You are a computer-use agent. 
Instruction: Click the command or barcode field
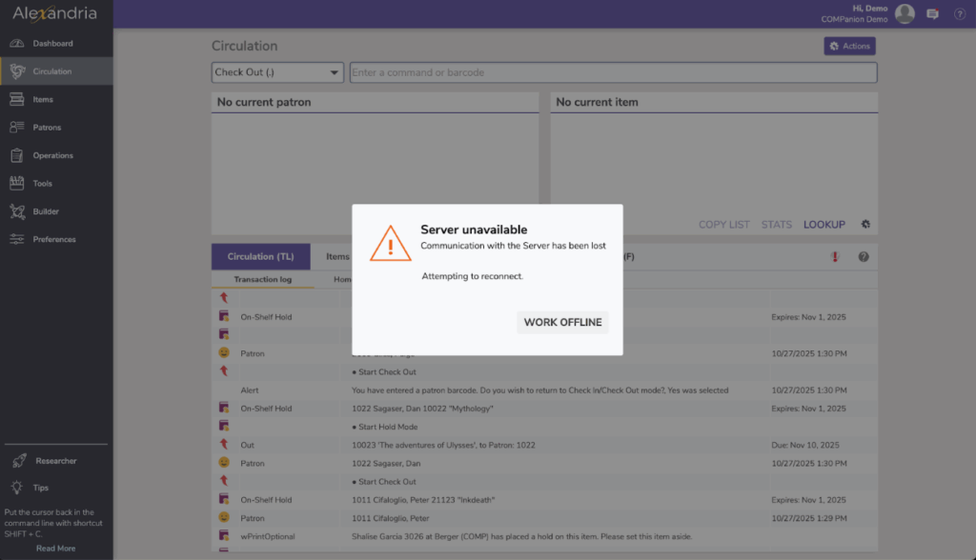tap(613, 72)
